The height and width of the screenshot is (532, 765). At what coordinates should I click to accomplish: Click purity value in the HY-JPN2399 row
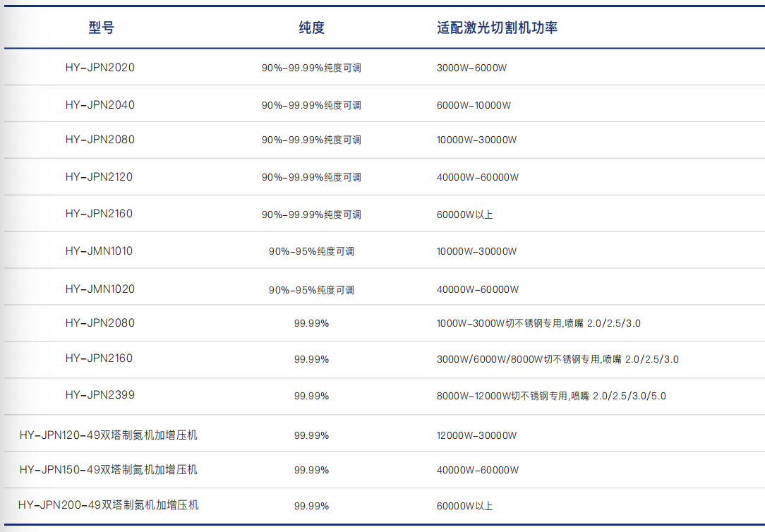311,396
